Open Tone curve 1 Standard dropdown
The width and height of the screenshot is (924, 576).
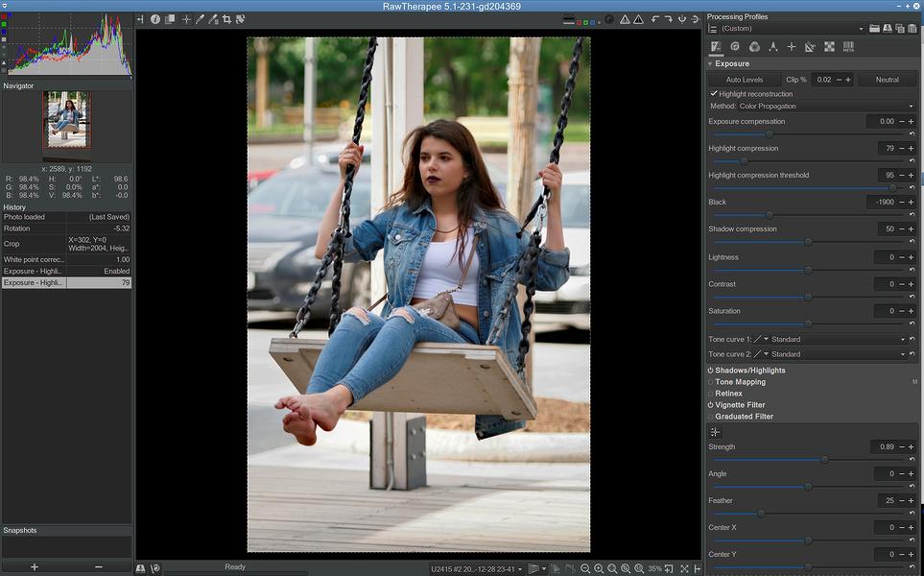[x=838, y=339]
